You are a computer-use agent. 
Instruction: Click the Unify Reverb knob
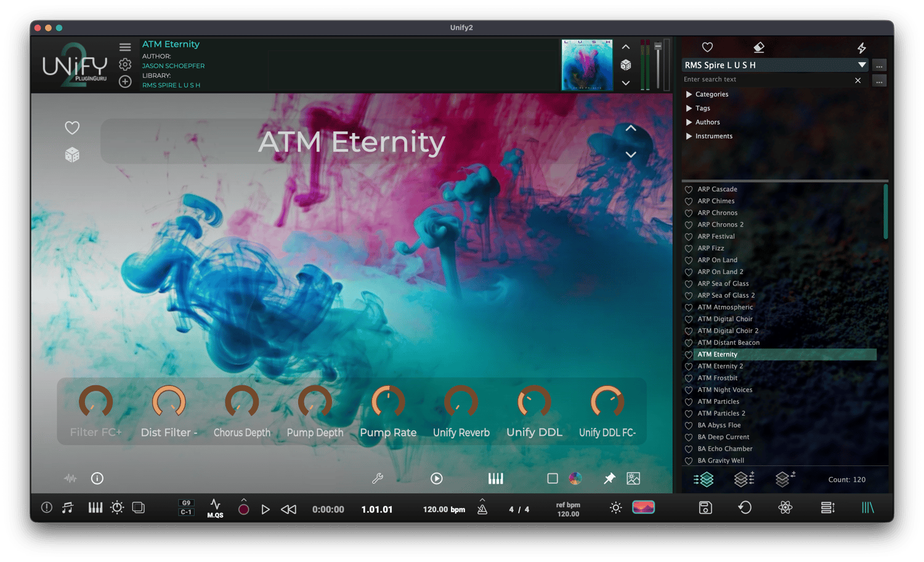pos(461,403)
